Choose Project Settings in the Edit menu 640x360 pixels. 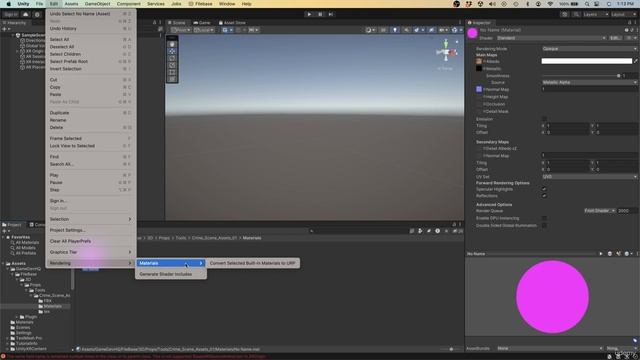(x=91, y=230)
